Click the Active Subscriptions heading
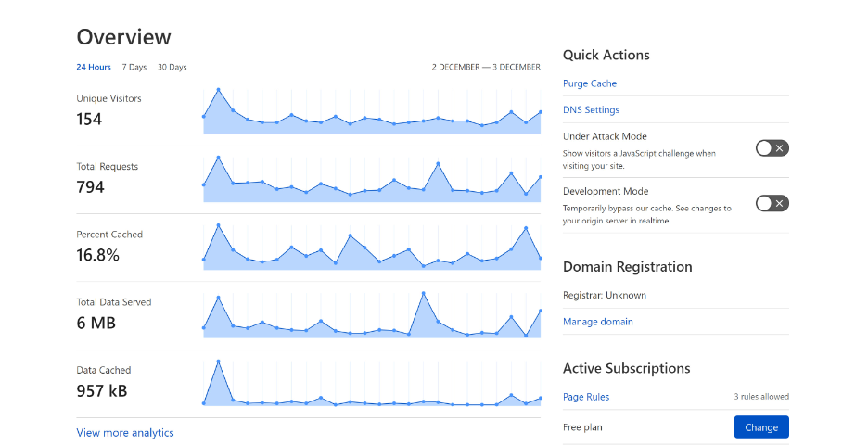868x445 pixels. point(627,369)
